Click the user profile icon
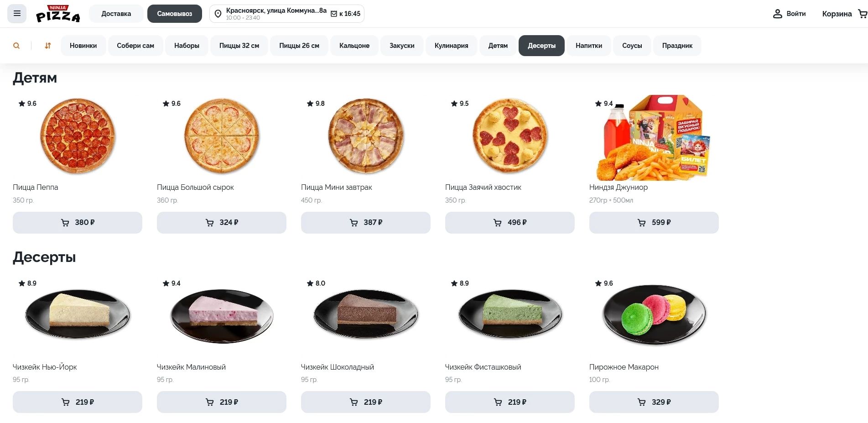 [777, 14]
